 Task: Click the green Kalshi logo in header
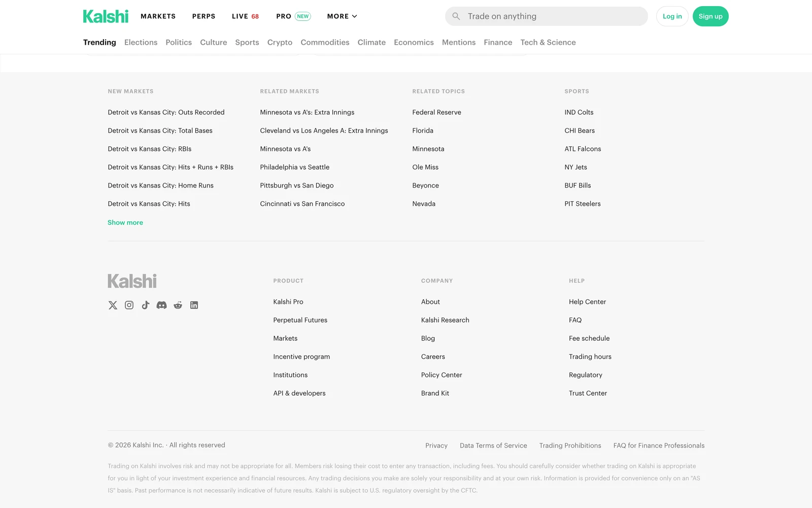(x=106, y=16)
